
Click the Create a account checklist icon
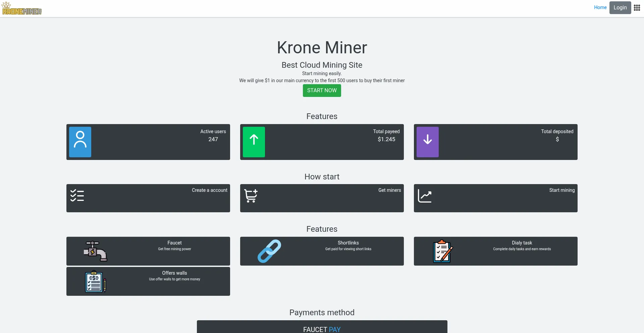click(77, 196)
